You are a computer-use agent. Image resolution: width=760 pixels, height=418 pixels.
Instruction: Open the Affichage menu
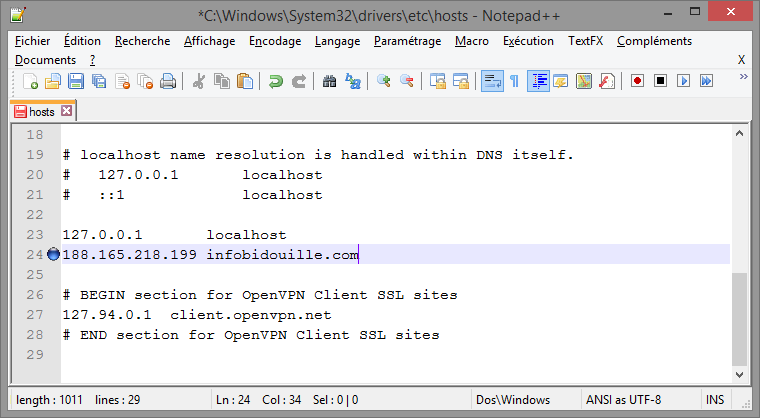coord(209,41)
